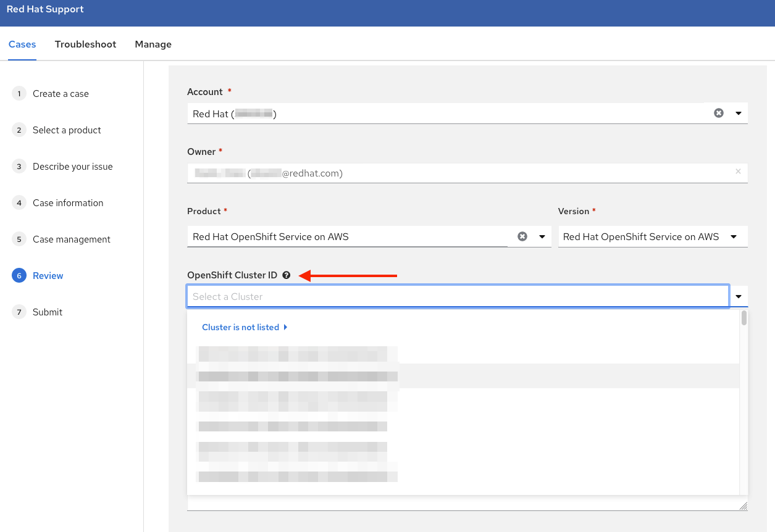Open step 4 Case information
This screenshot has height=532, width=775.
68,203
